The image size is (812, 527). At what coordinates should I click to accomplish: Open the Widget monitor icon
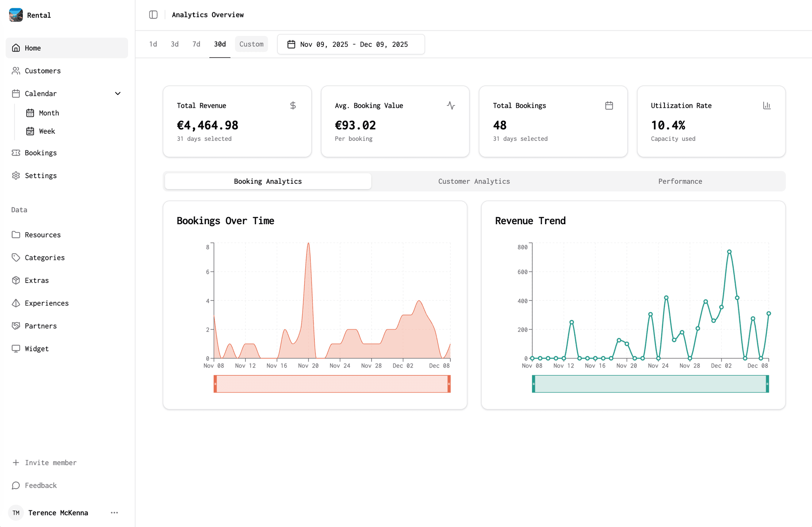(x=16, y=348)
